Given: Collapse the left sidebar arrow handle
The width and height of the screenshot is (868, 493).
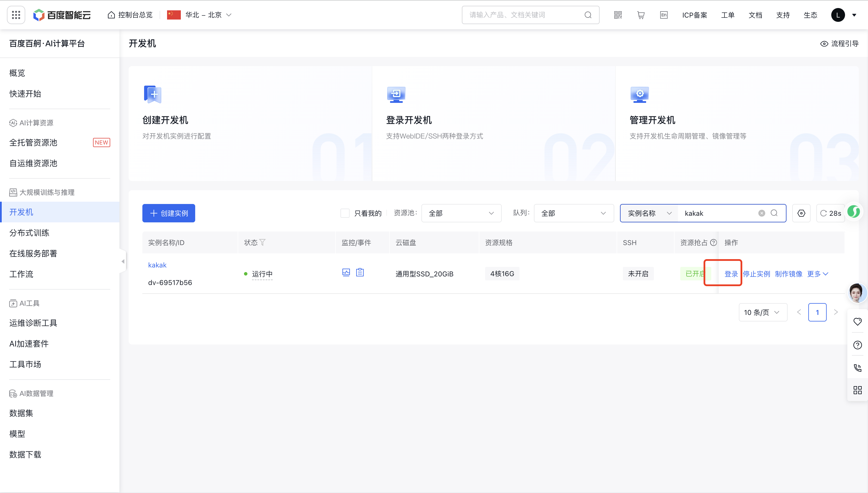Looking at the screenshot, I should point(123,261).
